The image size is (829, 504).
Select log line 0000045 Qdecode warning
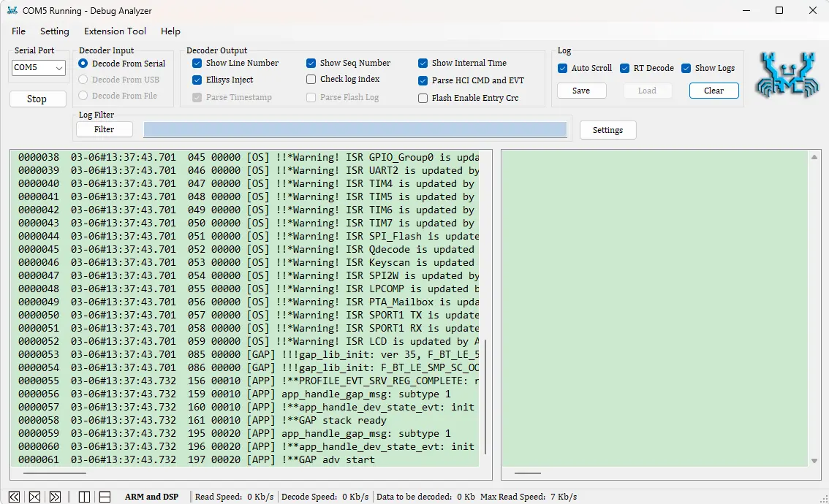pos(247,249)
